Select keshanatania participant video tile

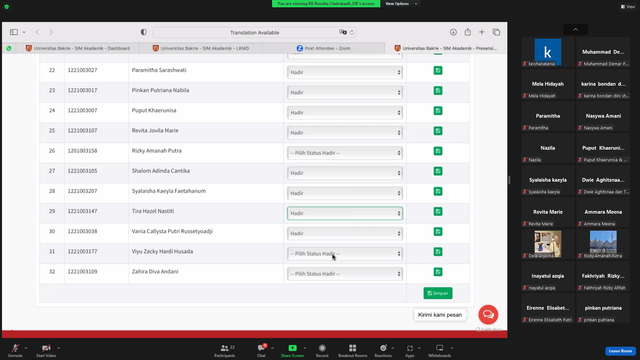pyautogui.click(x=548, y=52)
